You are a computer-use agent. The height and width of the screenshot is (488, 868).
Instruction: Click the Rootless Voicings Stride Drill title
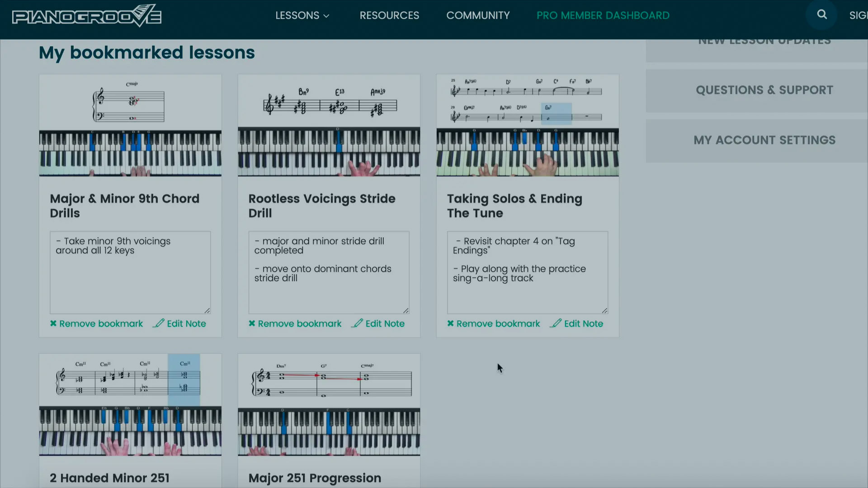(322, 206)
